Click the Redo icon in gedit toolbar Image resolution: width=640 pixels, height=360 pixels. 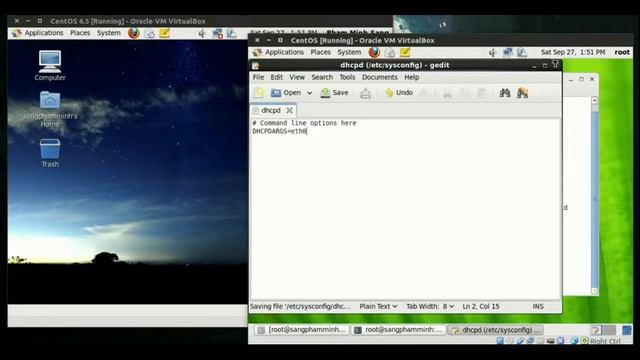tap(424, 93)
